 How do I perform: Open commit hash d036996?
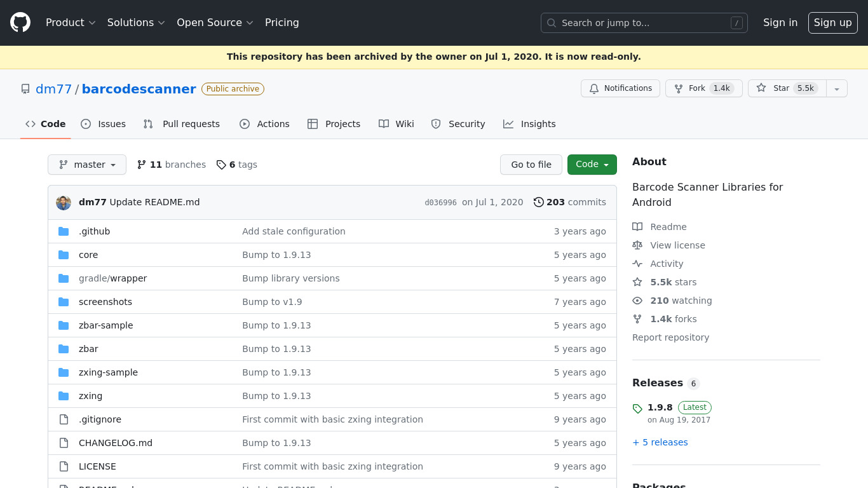(440, 203)
